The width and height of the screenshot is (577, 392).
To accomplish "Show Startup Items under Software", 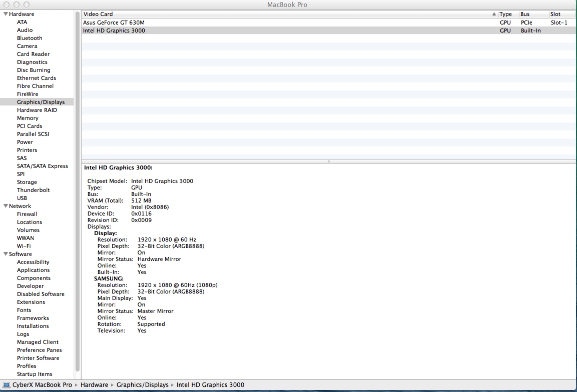I will click(x=35, y=374).
